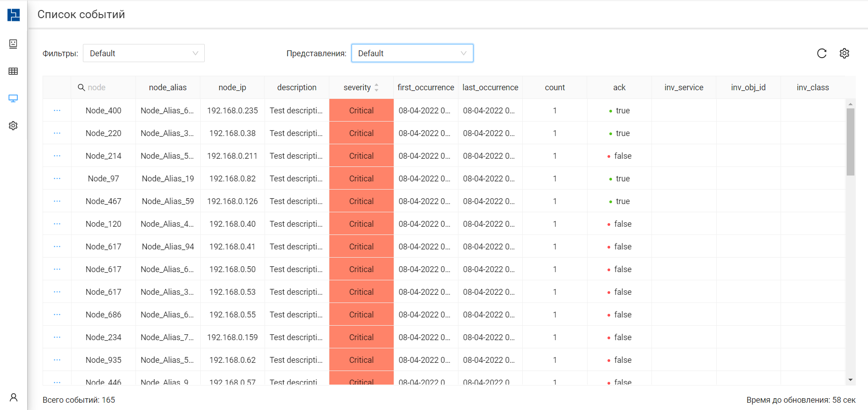Open row actions menu for Node_686
Image resolution: width=868 pixels, height=410 pixels.
click(x=57, y=314)
